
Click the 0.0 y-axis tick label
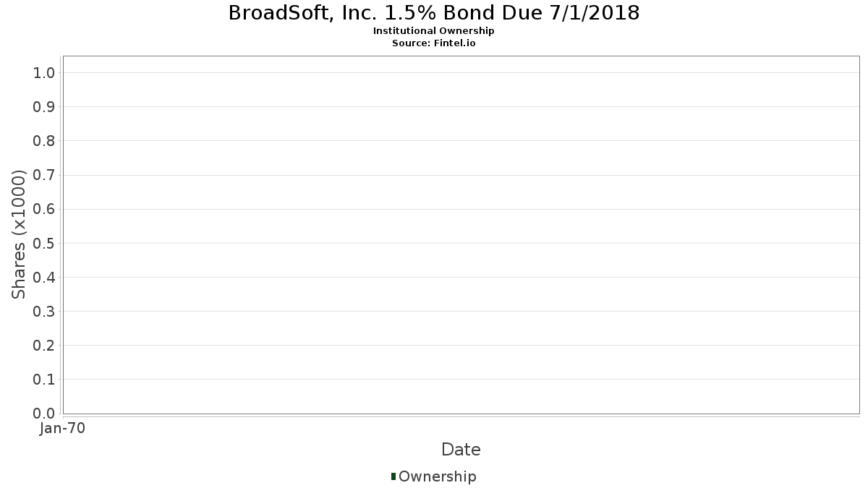pyautogui.click(x=44, y=414)
